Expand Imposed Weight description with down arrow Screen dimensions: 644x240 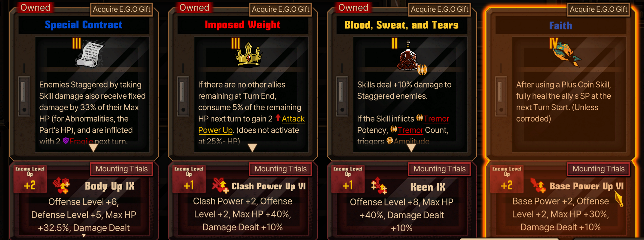[x=252, y=148]
